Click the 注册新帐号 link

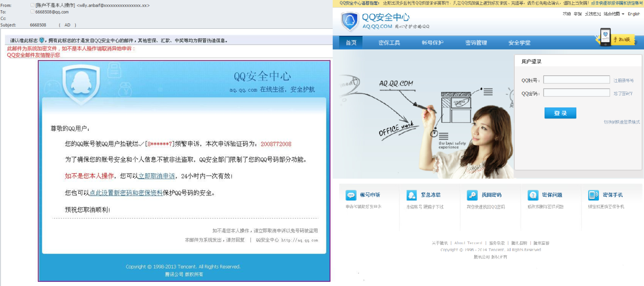click(x=623, y=80)
